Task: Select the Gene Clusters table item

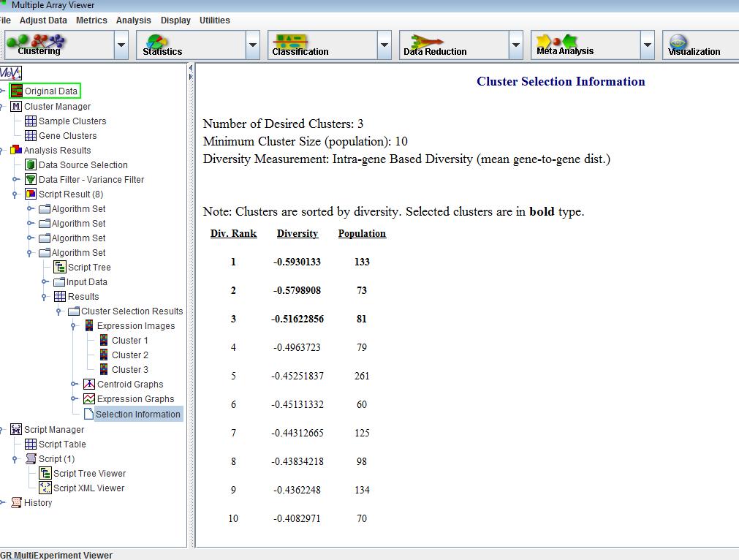Action: pyautogui.click(x=67, y=136)
